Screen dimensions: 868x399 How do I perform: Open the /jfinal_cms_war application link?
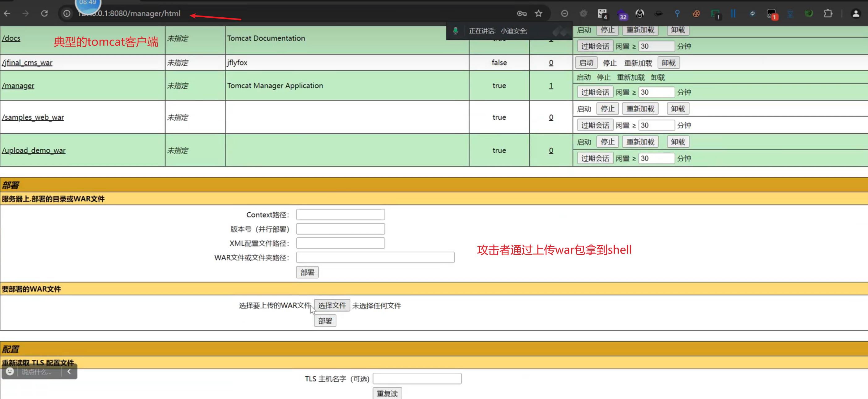point(27,63)
